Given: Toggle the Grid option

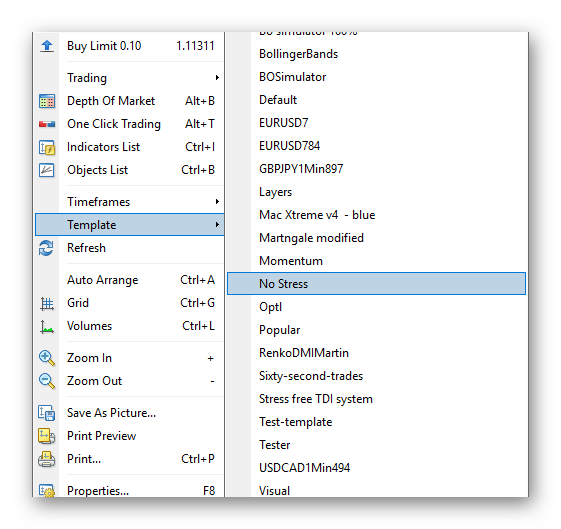Looking at the screenshot, I should pyautogui.click(x=130, y=303).
